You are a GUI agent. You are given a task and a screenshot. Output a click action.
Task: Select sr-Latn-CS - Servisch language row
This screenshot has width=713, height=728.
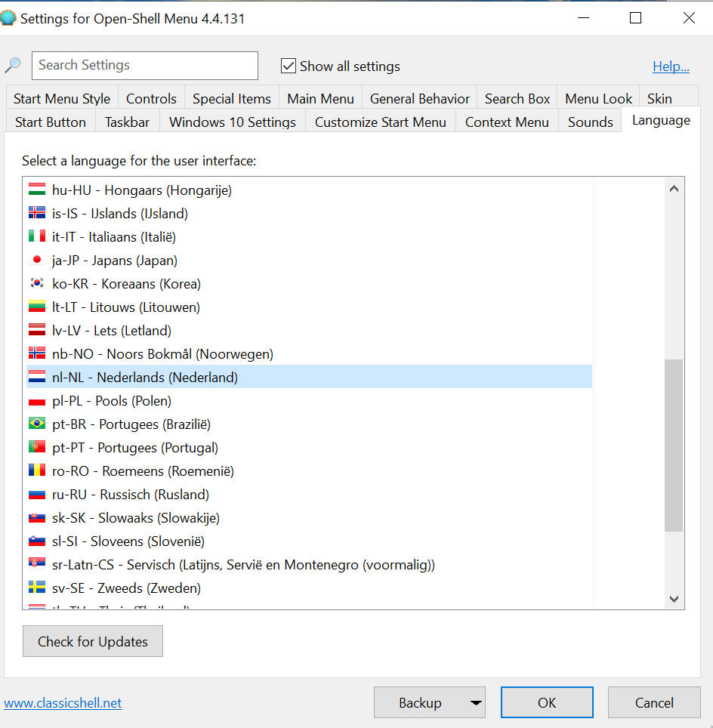[310, 564]
